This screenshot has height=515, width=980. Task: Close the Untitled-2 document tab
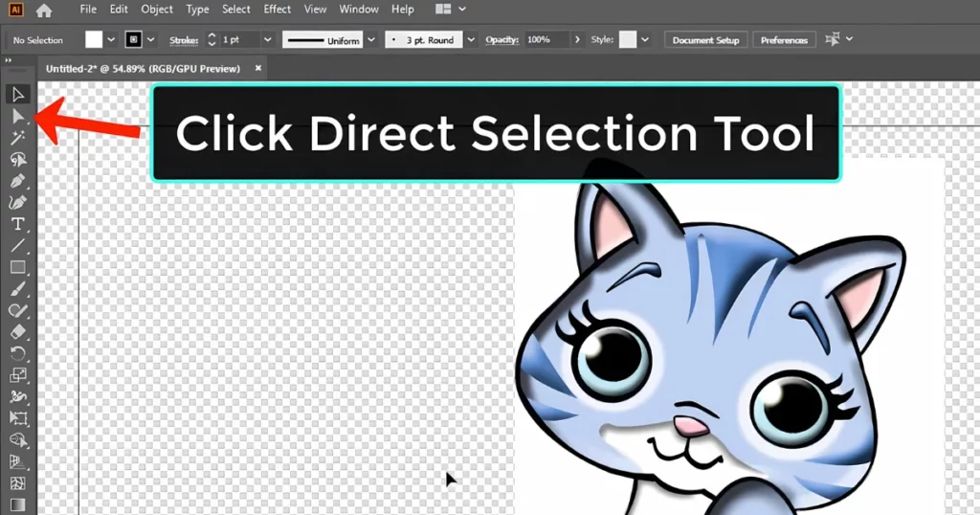click(x=258, y=68)
